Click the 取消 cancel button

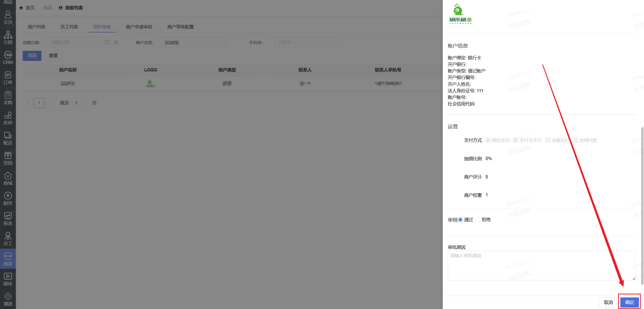click(x=608, y=302)
